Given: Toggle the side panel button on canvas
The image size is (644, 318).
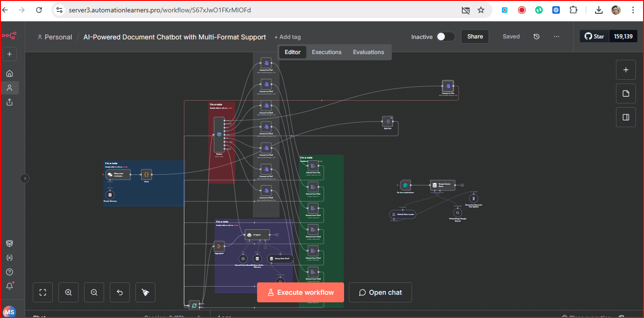Looking at the screenshot, I should point(626,117).
